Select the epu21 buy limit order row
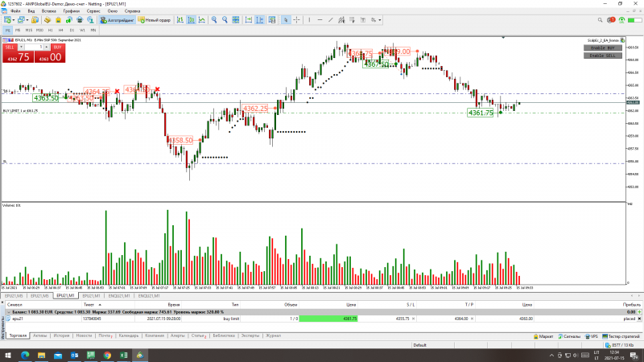Viewport: 644px width, 362px height. 323,319
